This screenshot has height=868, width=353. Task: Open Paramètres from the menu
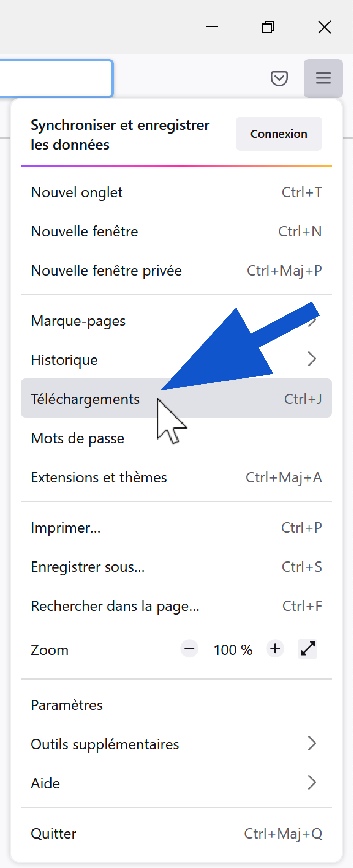[176, 705]
